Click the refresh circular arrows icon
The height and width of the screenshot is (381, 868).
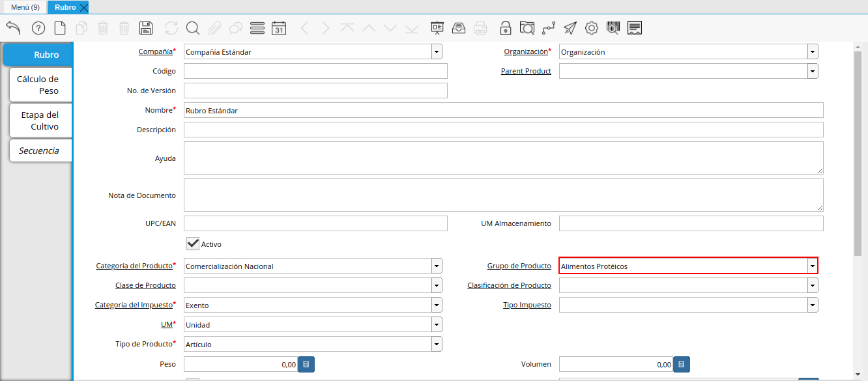coord(171,28)
